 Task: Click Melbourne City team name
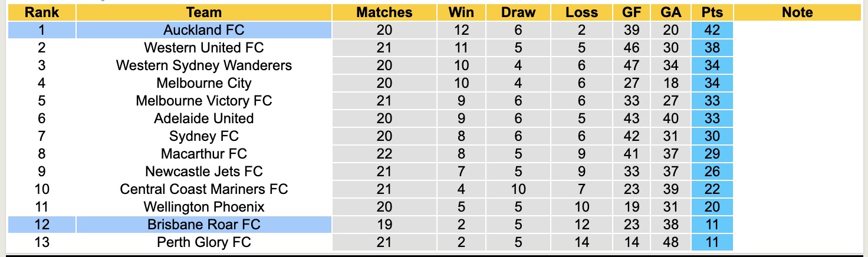(x=203, y=83)
